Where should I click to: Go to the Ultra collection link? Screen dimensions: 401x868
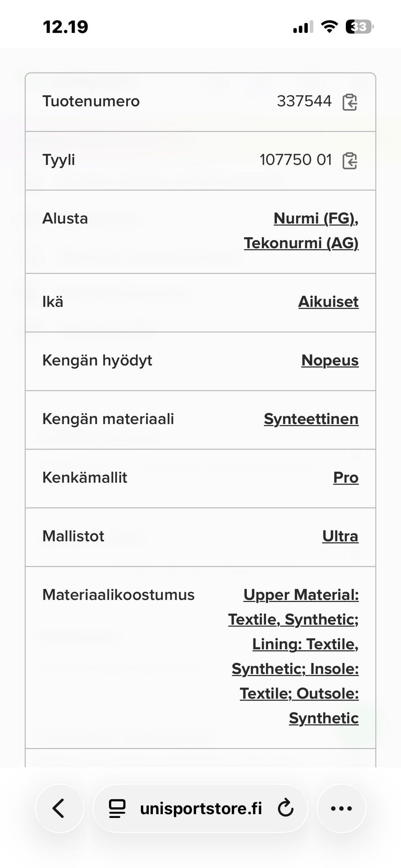pos(340,536)
